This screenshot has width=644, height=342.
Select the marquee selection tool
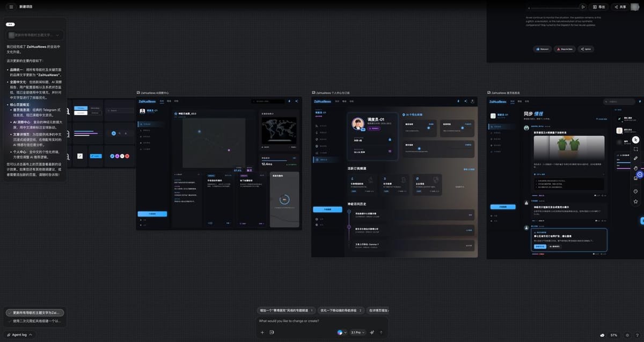[x=636, y=149]
